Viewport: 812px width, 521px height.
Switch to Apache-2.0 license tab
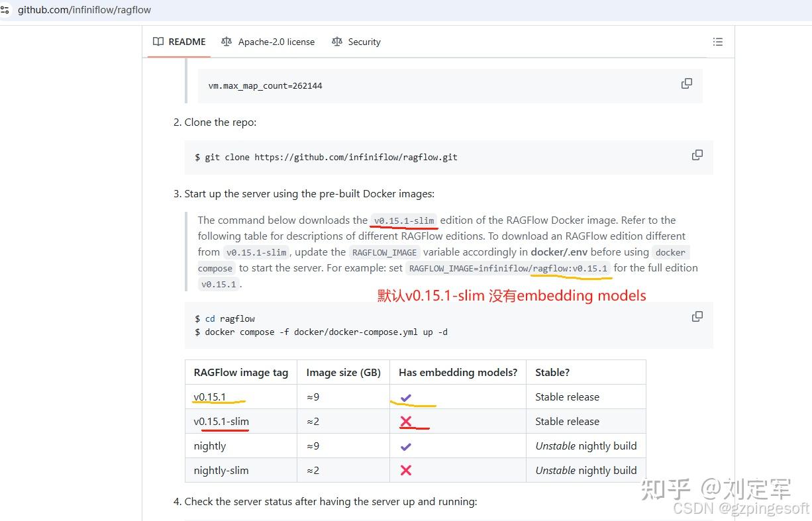[x=268, y=42]
